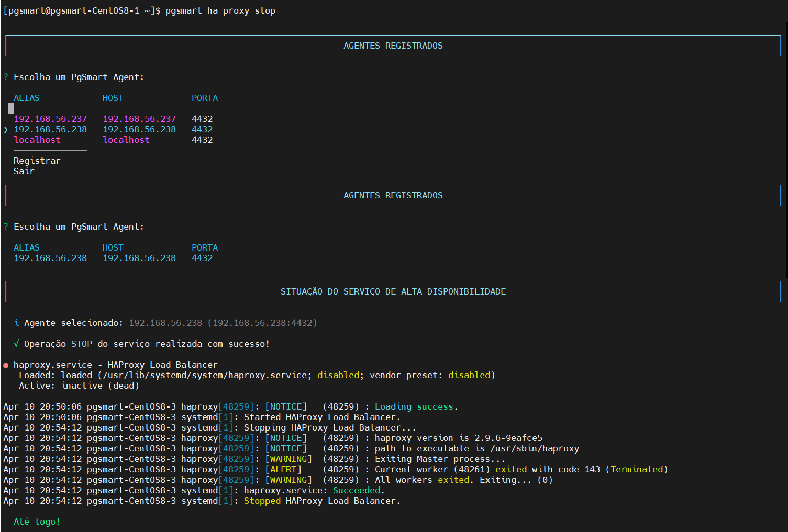Click the path /usr/lib/systemd/system/haproxy.service
Screen dimensions: 788x532
point(205,375)
